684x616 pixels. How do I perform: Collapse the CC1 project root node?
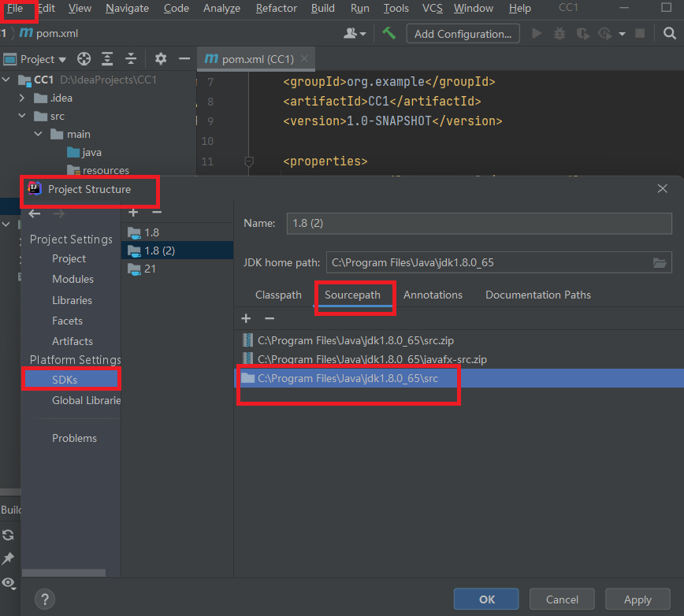(x=6, y=80)
